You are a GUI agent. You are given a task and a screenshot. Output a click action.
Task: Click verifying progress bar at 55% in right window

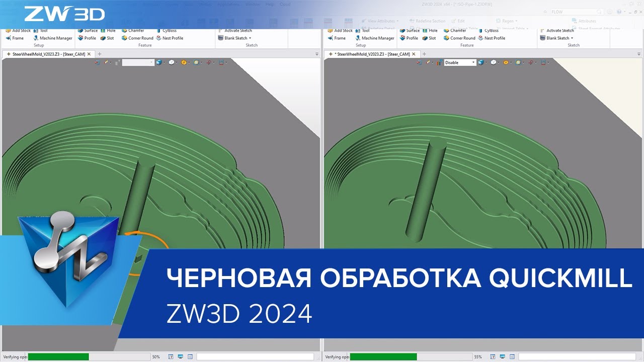tap(411, 356)
